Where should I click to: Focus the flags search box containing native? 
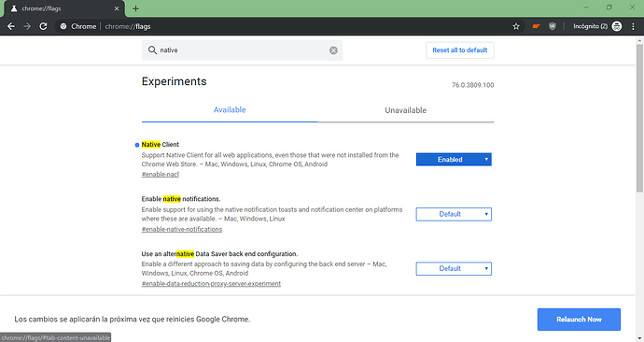tap(243, 50)
